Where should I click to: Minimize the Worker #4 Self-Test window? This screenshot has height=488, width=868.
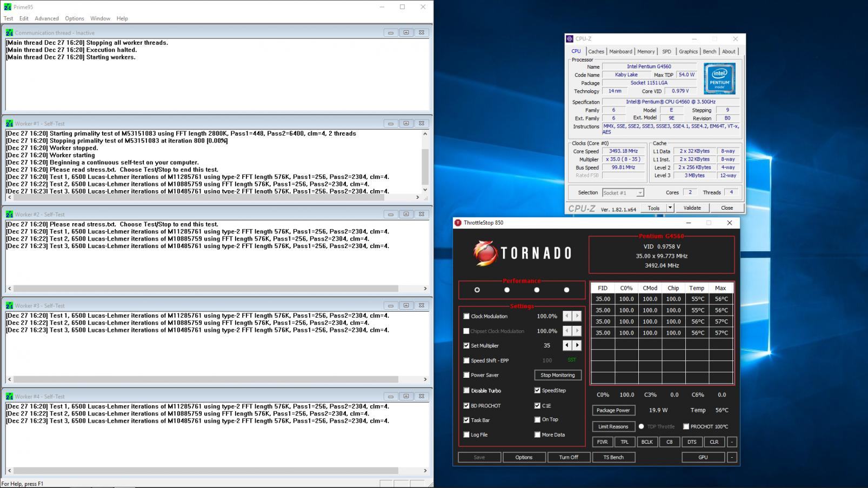click(x=391, y=396)
